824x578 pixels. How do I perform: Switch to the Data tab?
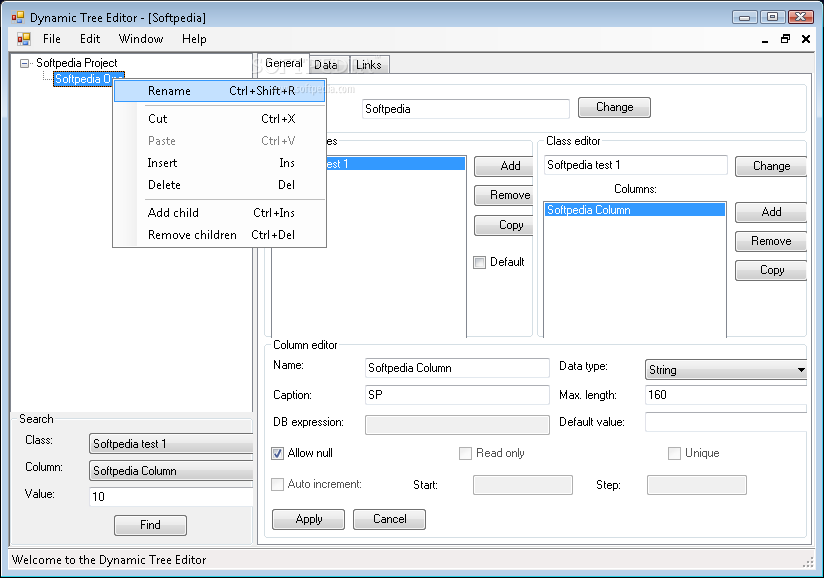[329, 65]
